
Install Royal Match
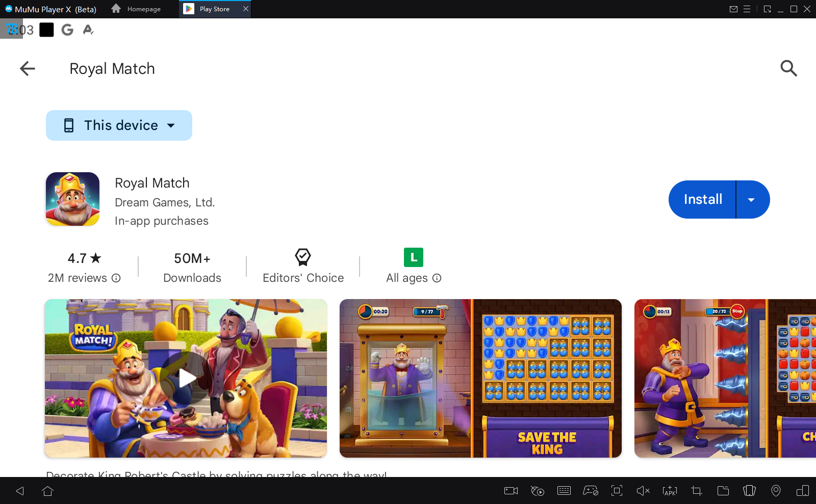[x=702, y=199]
